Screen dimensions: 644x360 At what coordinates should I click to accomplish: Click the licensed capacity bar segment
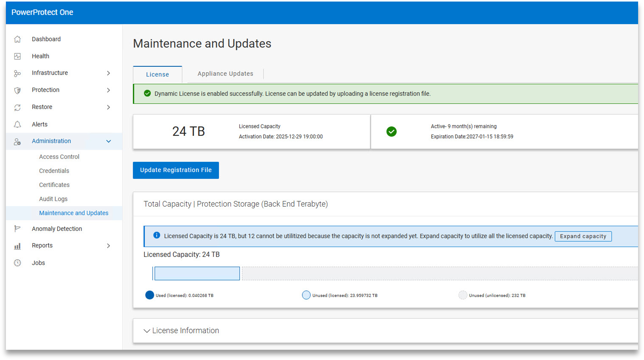[197, 273]
